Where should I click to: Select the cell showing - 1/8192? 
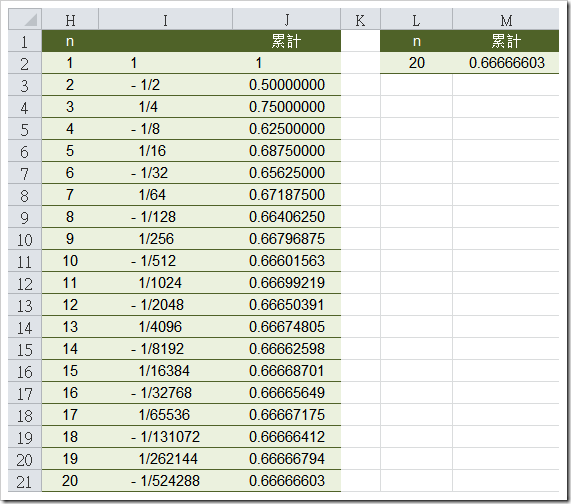pos(165,349)
